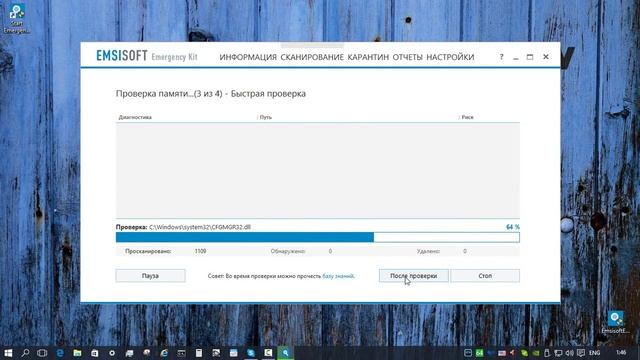Open the ОТЧЕТЫ tab
The image size is (640, 360).
[407, 57]
